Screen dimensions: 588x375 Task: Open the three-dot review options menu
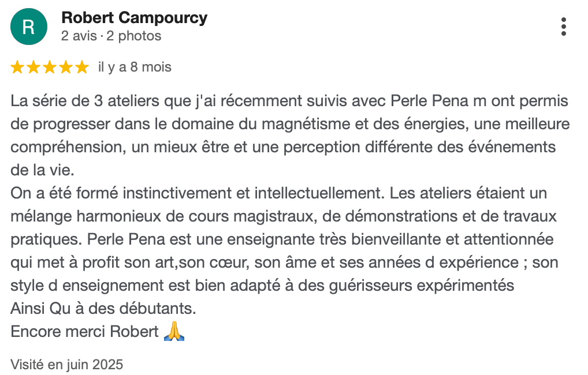click(564, 27)
